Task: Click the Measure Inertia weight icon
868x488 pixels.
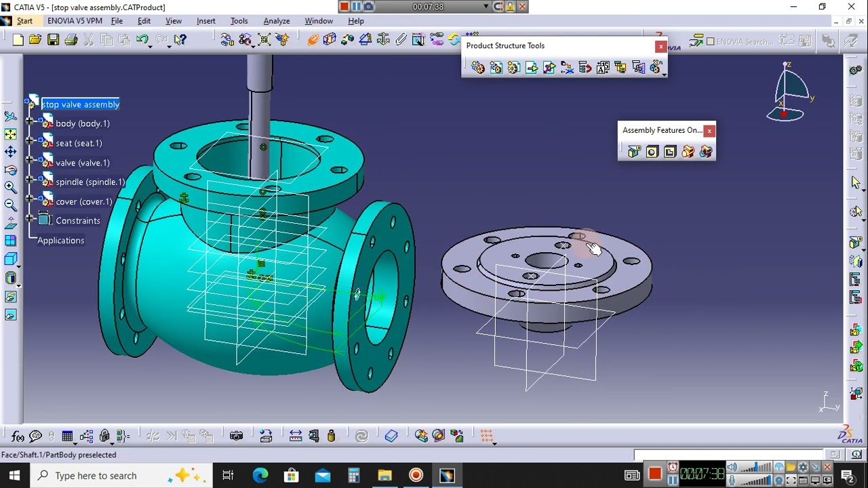Action: (x=331, y=436)
